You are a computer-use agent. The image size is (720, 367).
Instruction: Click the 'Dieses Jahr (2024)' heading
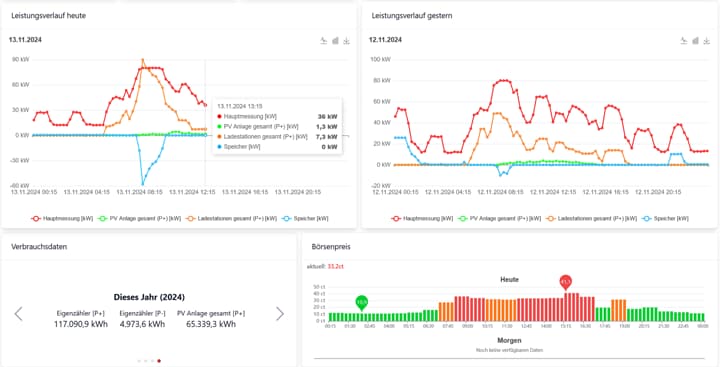[149, 297]
